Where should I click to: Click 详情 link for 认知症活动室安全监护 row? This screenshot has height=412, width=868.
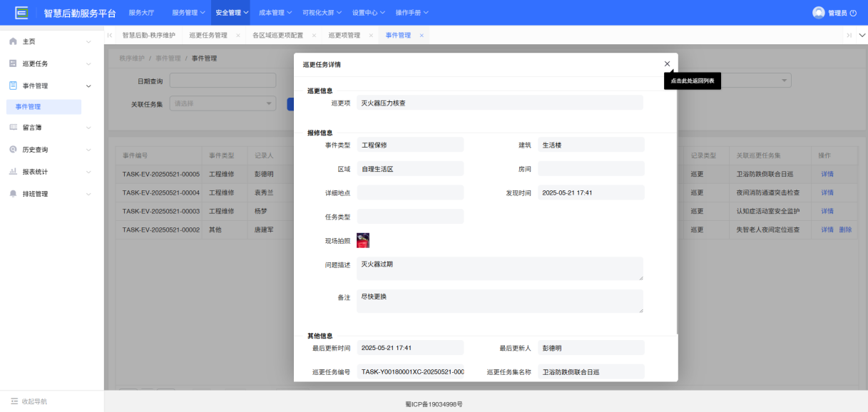pyautogui.click(x=827, y=211)
